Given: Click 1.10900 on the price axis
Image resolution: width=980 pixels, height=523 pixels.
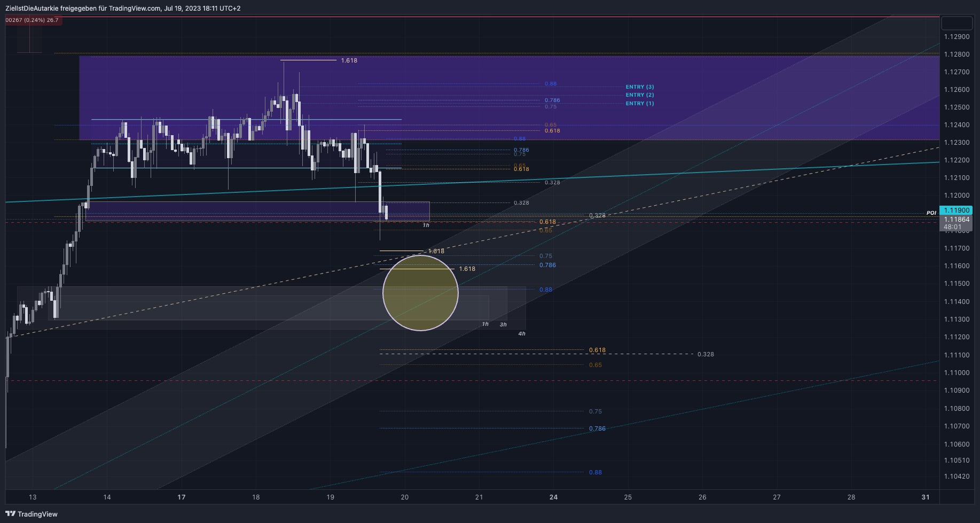Looking at the screenshot, I should click(x=957, y=391).
